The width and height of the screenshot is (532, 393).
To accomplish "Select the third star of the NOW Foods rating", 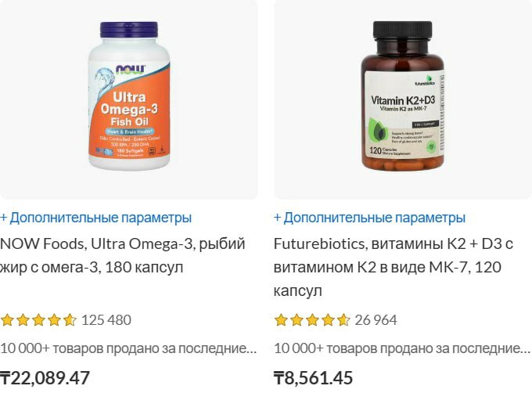I will pyautogui.click(x=38, y=320).
